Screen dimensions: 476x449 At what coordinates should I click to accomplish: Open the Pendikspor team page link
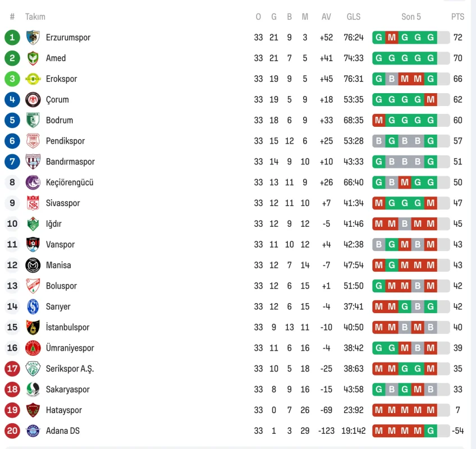(x=65, y=141)
